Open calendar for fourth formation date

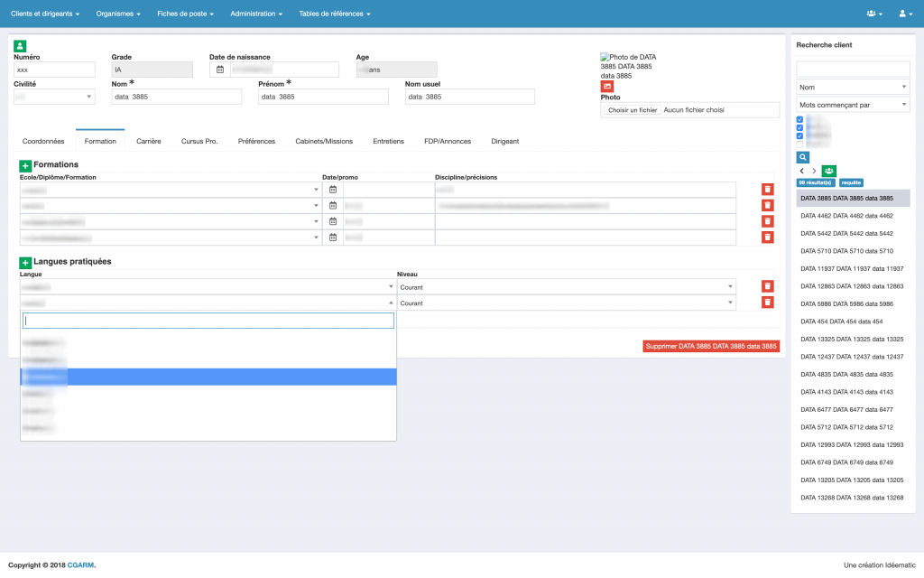click(333, 238)
